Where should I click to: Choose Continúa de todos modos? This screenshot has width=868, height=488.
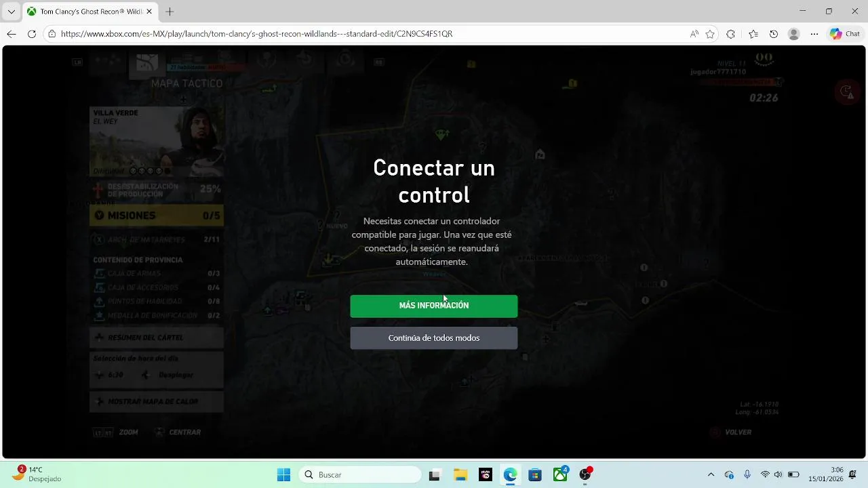[x=433, y=338]
